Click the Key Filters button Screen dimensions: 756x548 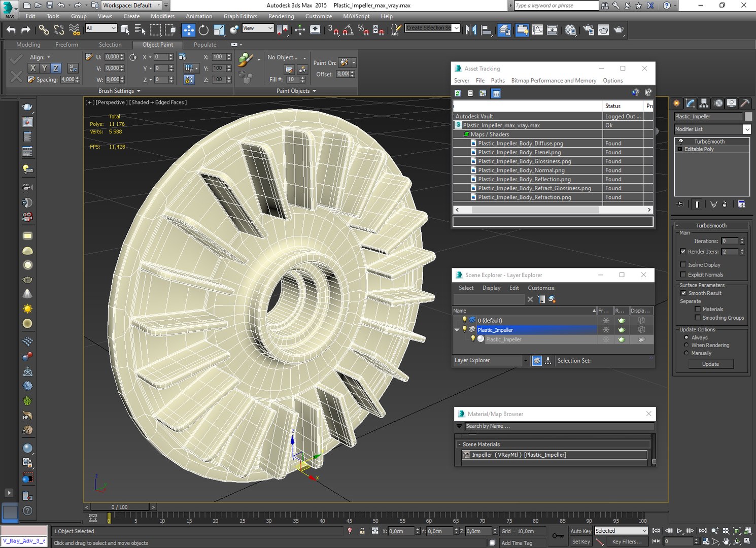(x=627, y=542)
